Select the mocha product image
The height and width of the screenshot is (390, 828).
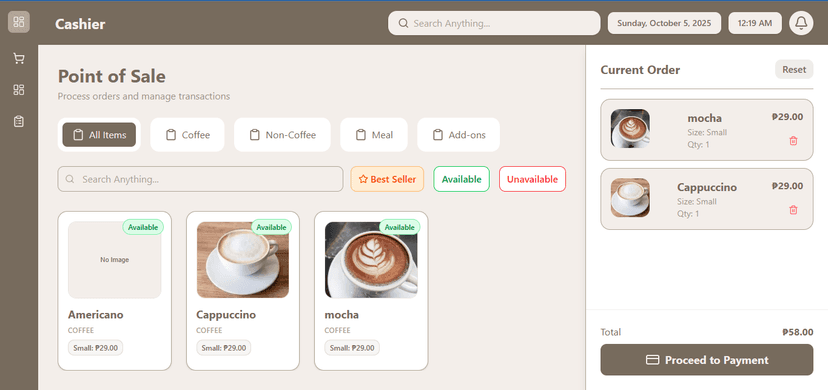pos(371,260)
